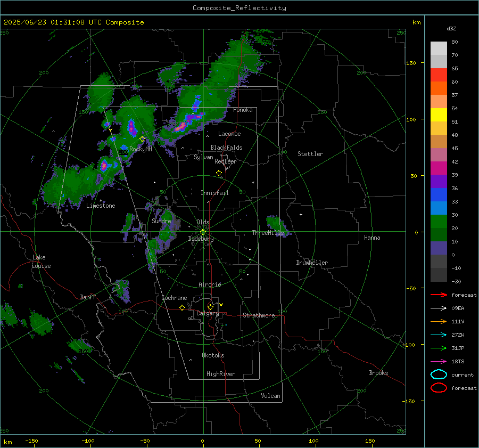Click the Cochrane city label
The image size is (479, 448).
tap(174, 298)
